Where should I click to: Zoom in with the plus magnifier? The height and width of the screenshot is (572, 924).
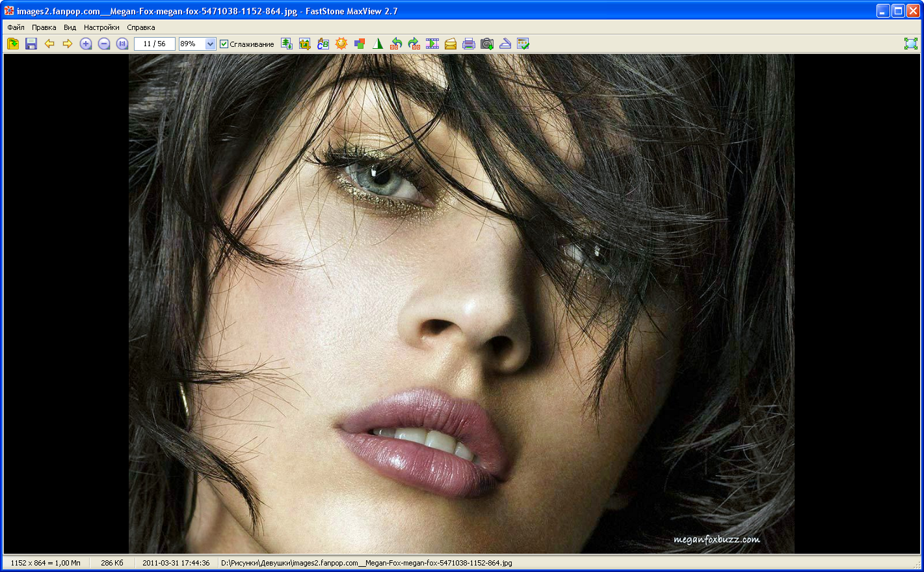(x=86, y=44)
